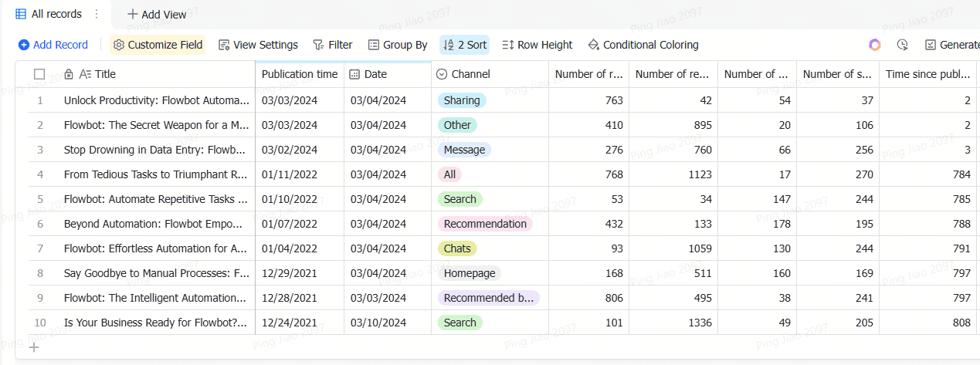
Task: Click the Recommendation channel tag in row 6
Action: coord(485,224)
